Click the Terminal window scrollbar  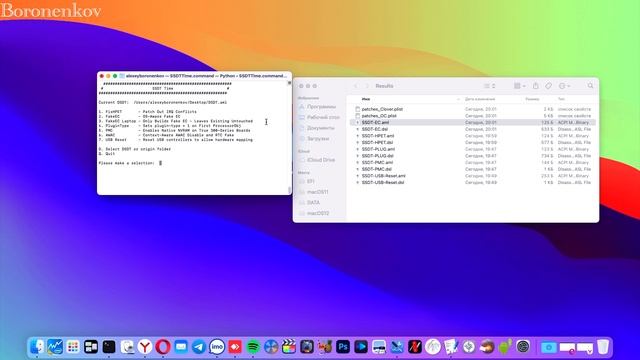point(289,190)
